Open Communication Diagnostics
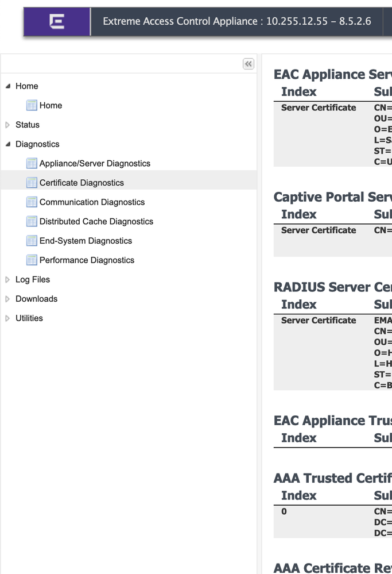This screenshot has height=574, width=392. point(92,202)
